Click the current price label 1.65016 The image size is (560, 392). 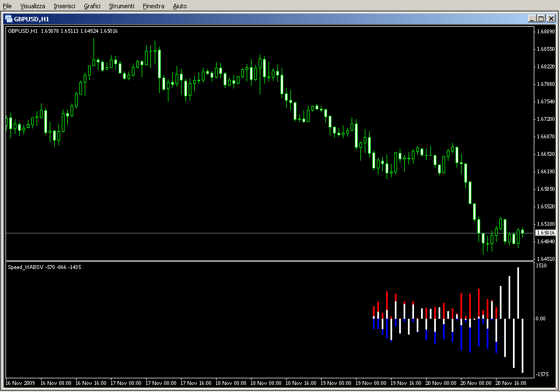[x=545, y=233]
